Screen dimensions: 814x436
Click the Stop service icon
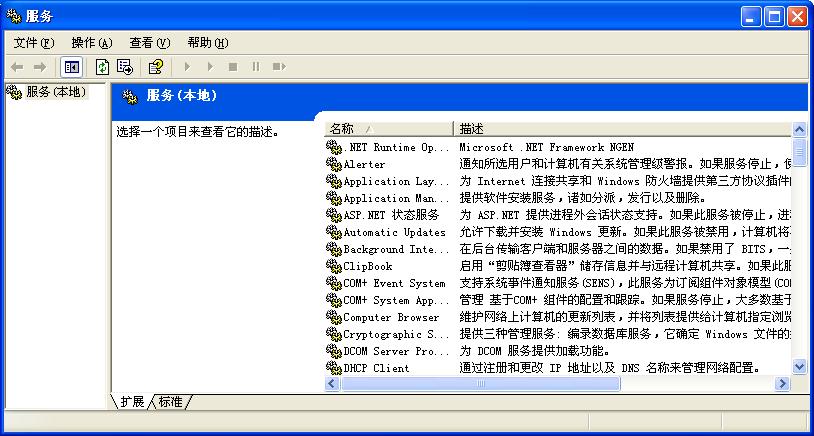tap(233, 67)
